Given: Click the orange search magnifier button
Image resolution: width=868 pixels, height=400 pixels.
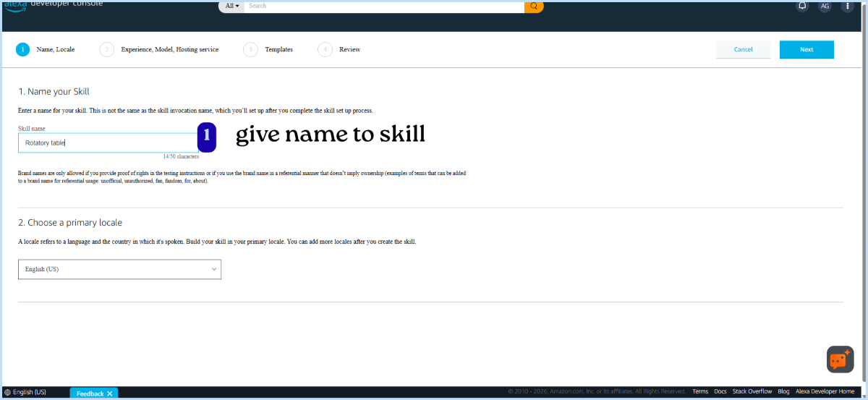Looking at the screenshot, I should pyautogui.click(x=534, y=6).
